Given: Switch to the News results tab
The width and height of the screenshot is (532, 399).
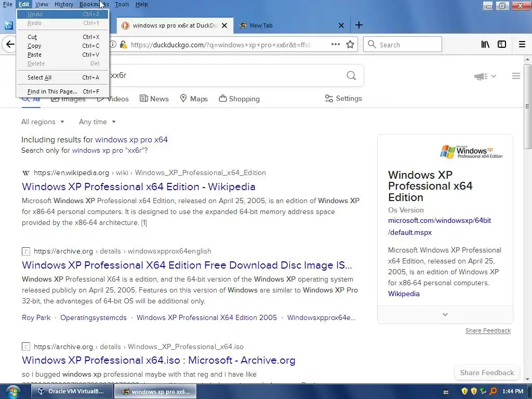Looking at the screenshot, I should pos(154,99).
